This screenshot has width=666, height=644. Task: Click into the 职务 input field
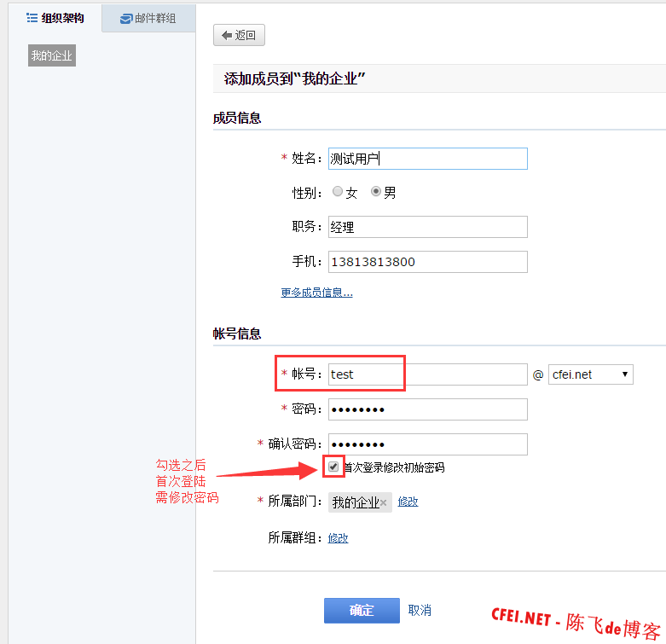pos(427,227)
